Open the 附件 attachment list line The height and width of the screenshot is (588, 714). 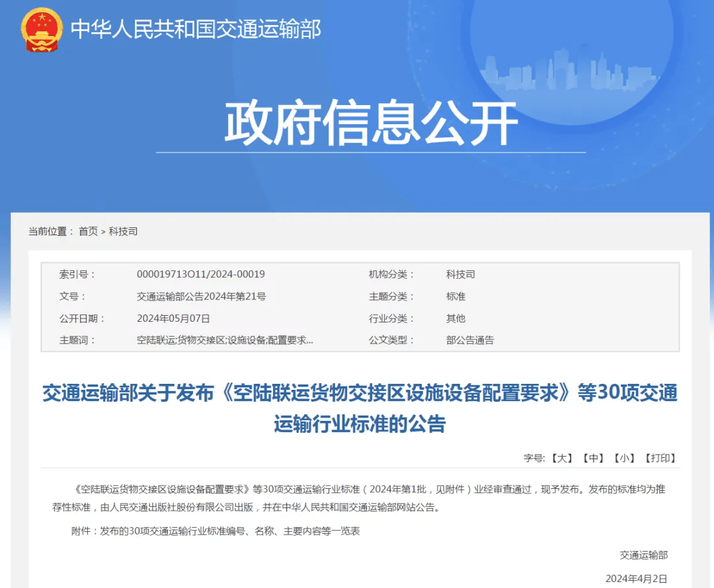(x=216, y=531)
